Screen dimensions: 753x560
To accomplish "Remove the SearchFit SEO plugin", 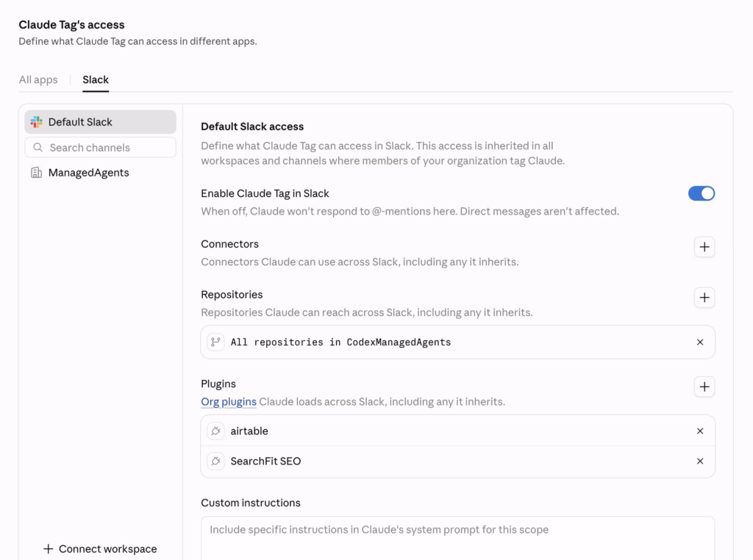I will tap(700, 461).
